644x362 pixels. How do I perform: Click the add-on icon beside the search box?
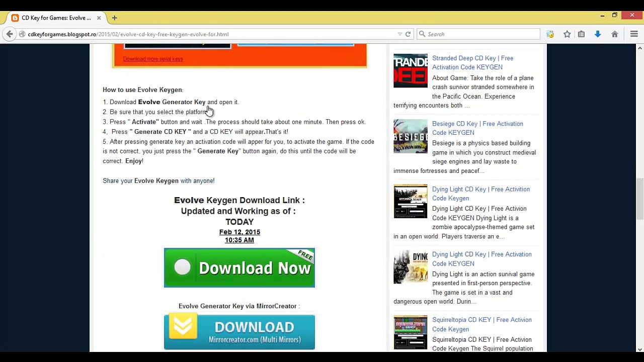550,34
